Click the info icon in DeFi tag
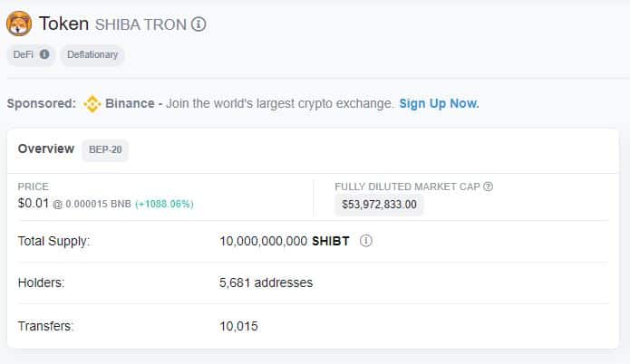Screen dimensions: 630x364 click(44, 54)
